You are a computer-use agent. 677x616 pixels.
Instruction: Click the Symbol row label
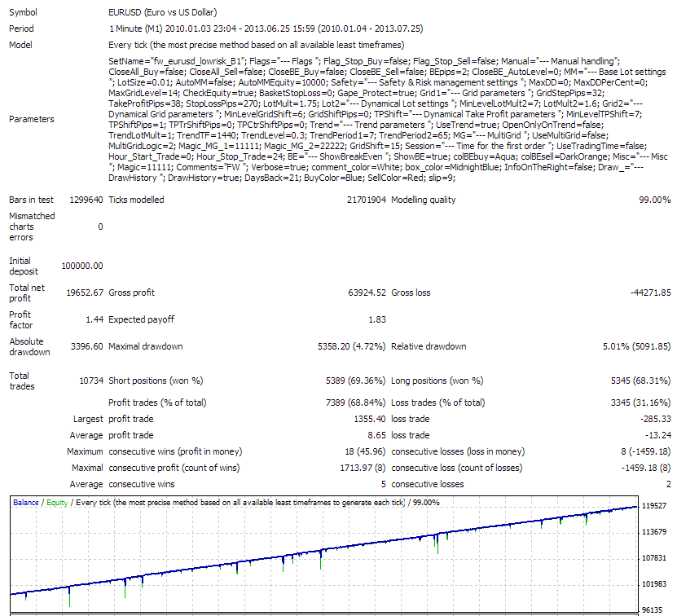pyautogui.click(x=24, y=12)
